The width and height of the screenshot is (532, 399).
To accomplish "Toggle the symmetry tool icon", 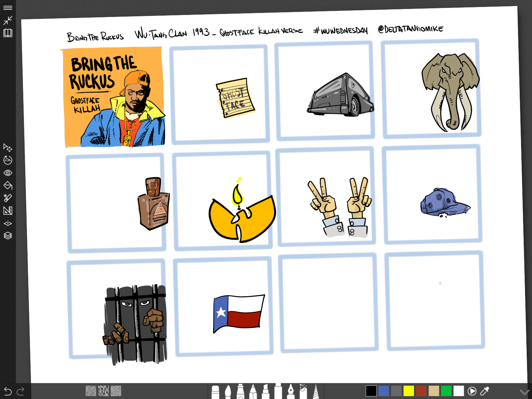I will coord(8,223).
